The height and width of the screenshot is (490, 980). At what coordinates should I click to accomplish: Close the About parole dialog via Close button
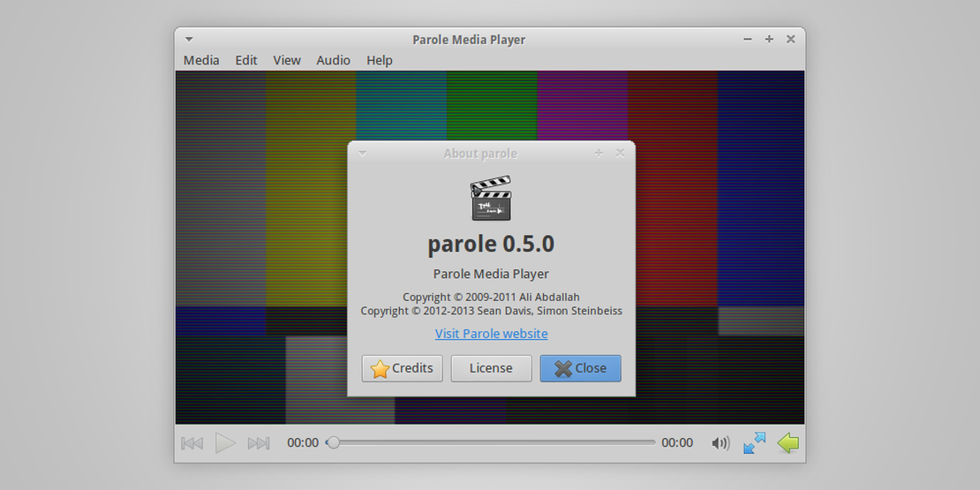581,368
